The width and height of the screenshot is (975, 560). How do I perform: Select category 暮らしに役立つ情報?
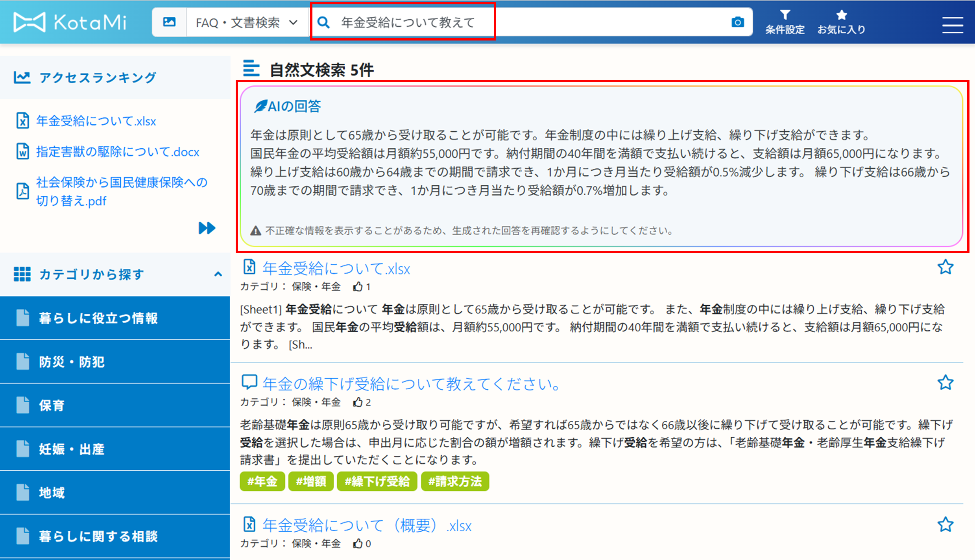[x=115, y=318]
